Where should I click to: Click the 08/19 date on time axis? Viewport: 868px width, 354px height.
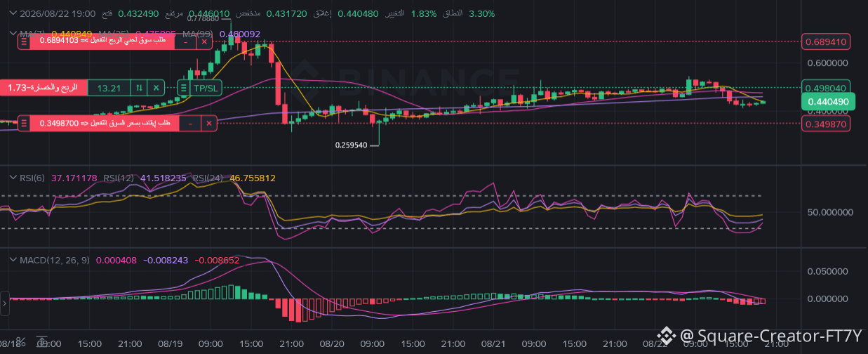point(171,343)
